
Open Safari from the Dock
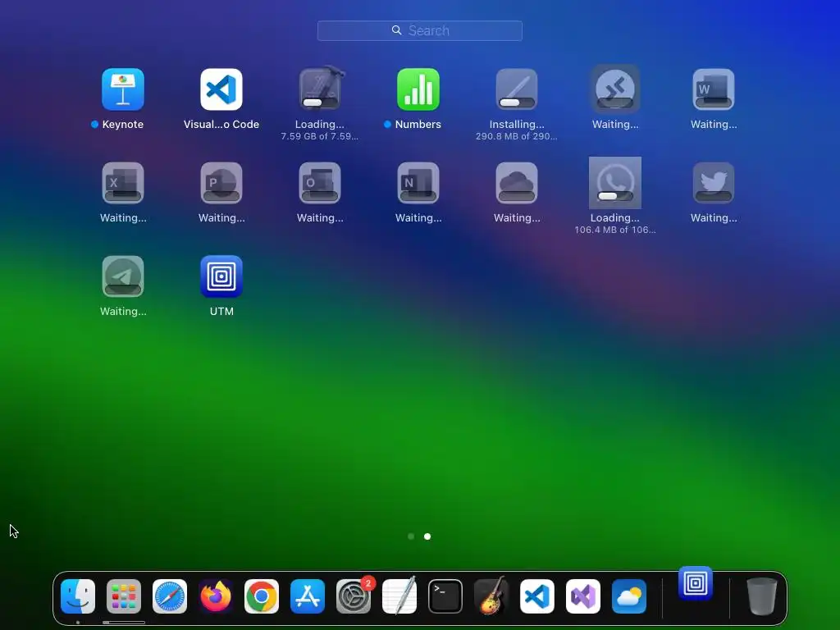pos(170,596)
